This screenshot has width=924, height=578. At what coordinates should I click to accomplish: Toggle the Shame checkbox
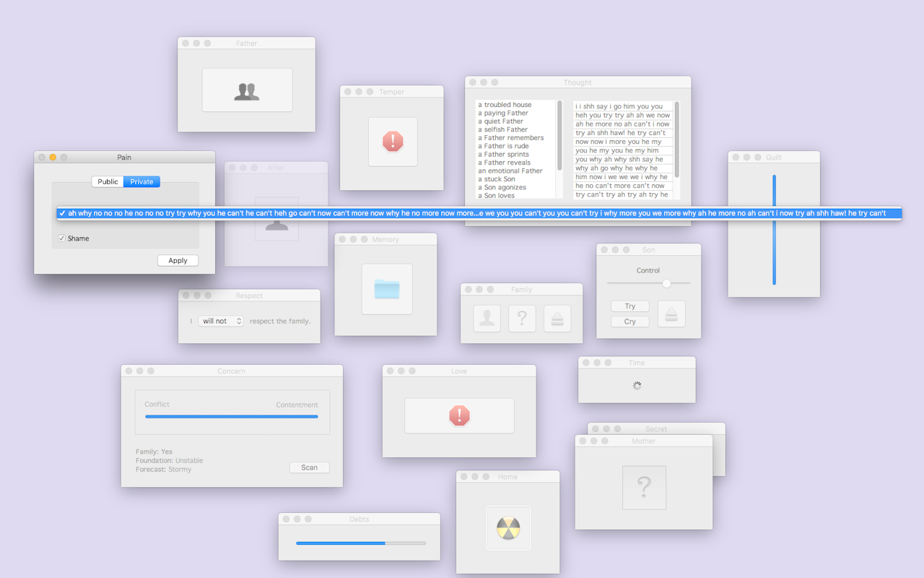tap(62, 238)
